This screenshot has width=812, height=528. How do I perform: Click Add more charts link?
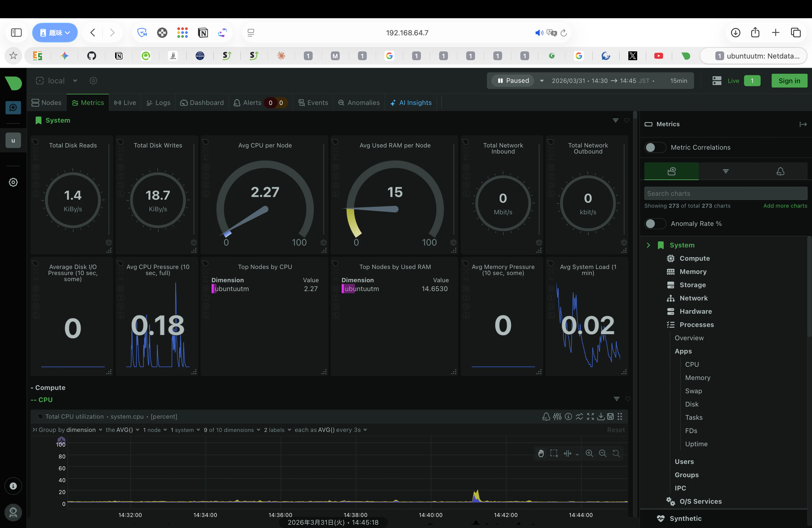(785, 206)
